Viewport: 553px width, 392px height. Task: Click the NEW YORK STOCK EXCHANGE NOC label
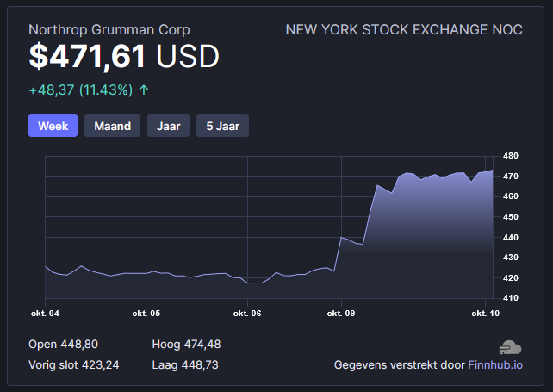coord(404,30)
